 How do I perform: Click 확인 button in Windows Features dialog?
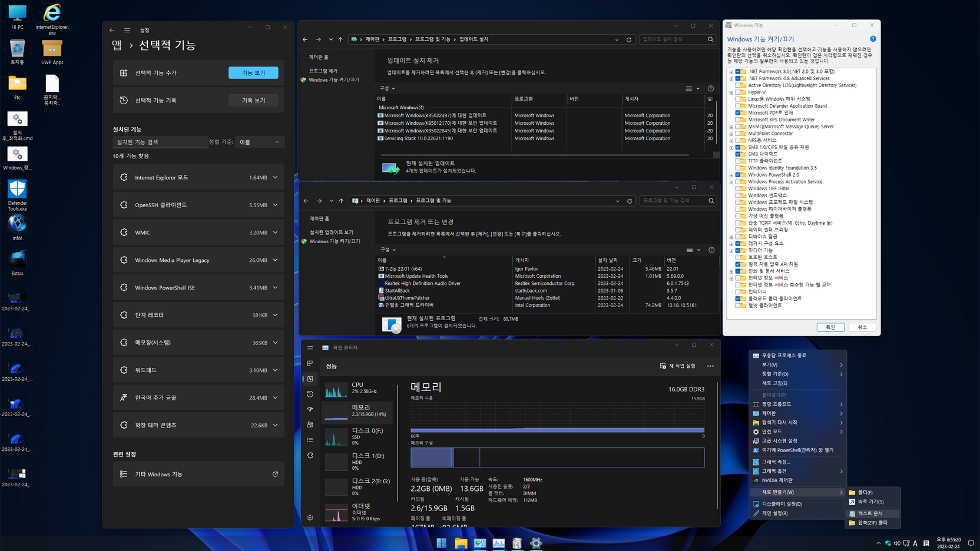(830, 327)
